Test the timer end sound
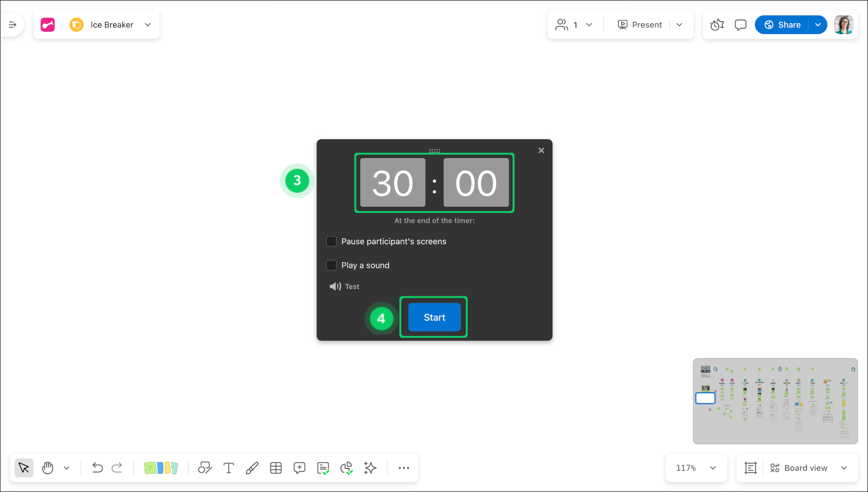Screen dimensions: 868x492 point(344,286)
